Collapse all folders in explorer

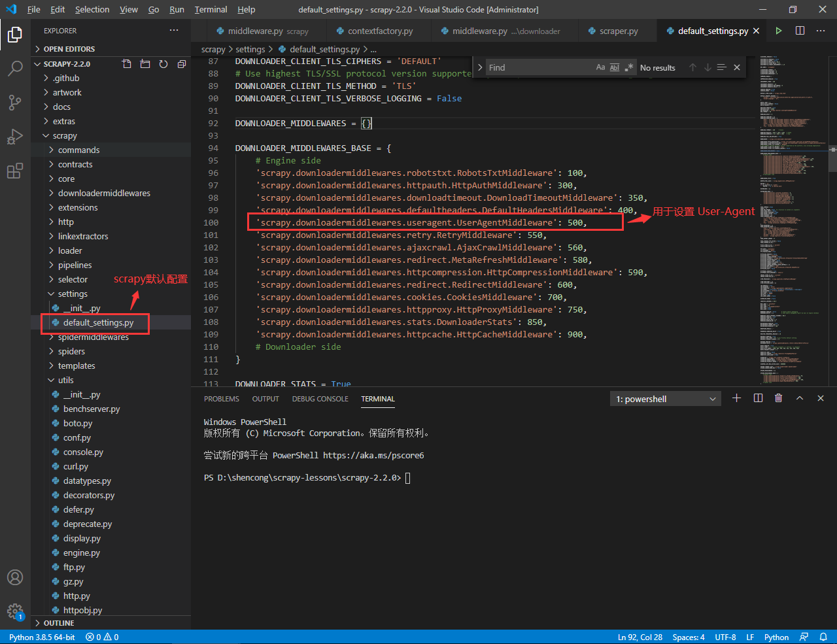pos(182,64)
